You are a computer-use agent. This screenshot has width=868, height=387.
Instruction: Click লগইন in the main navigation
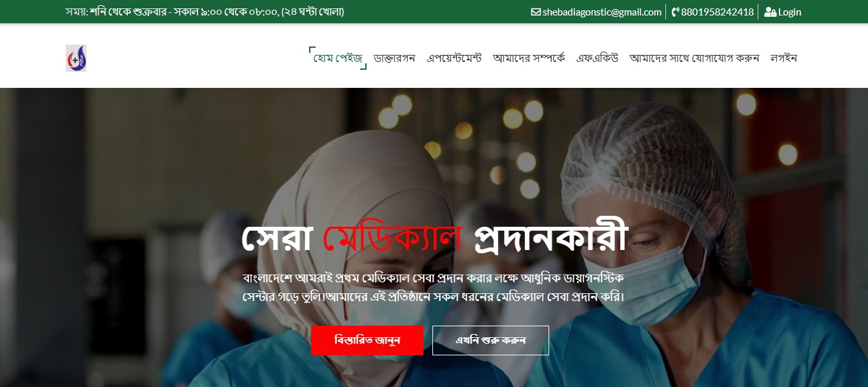[x=783, y=58]
